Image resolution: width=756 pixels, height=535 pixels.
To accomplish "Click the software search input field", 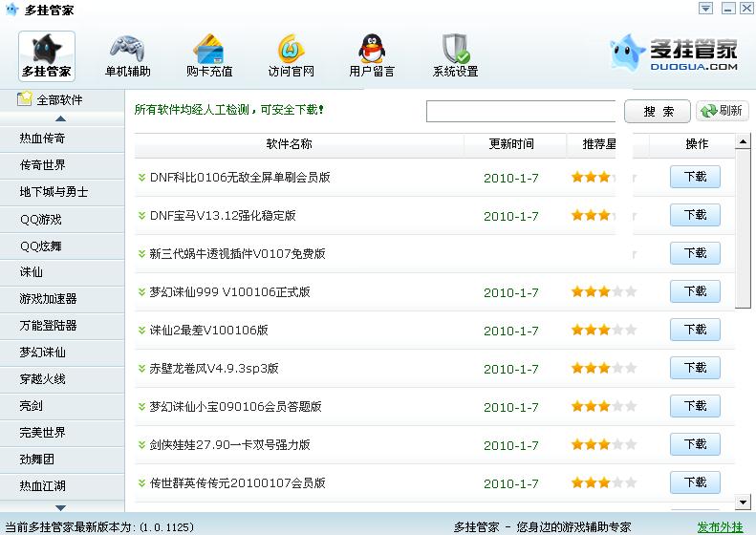I will click(x=521, y=112).
